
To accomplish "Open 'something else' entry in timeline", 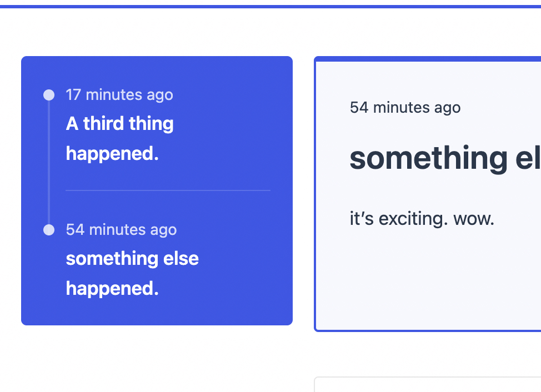I will click(x=132, y=259).
